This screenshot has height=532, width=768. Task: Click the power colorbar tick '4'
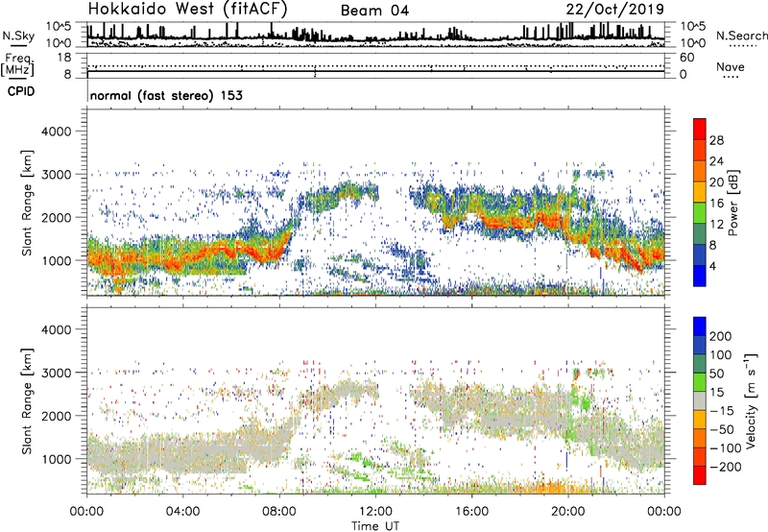pos(713,266)
